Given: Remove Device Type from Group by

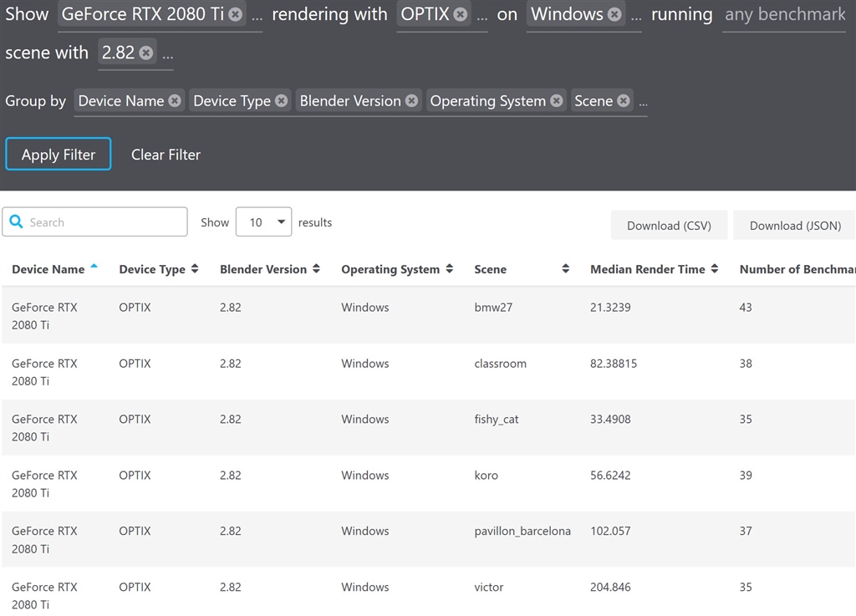Looking at the screenshot, I should pos(281,101).
